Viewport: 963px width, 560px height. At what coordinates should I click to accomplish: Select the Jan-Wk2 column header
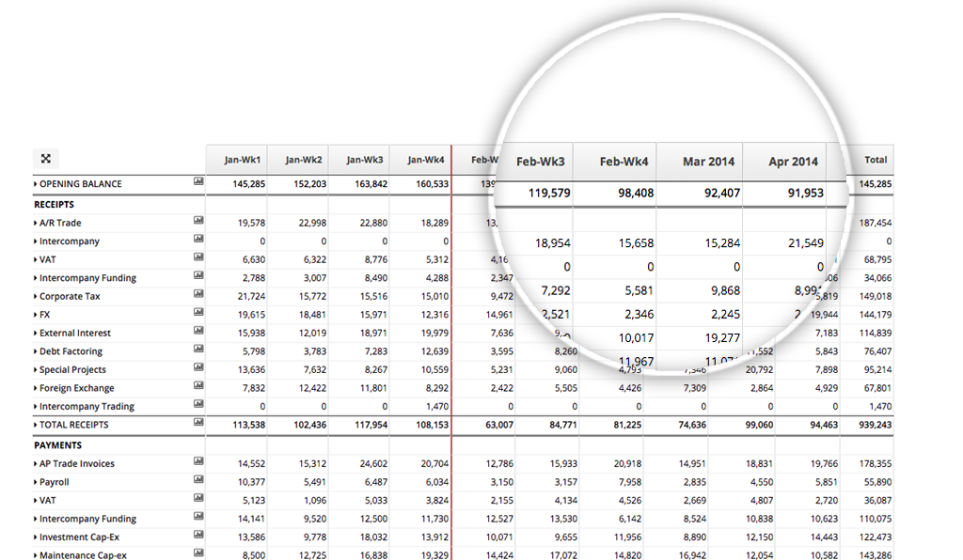click(298, 160)
